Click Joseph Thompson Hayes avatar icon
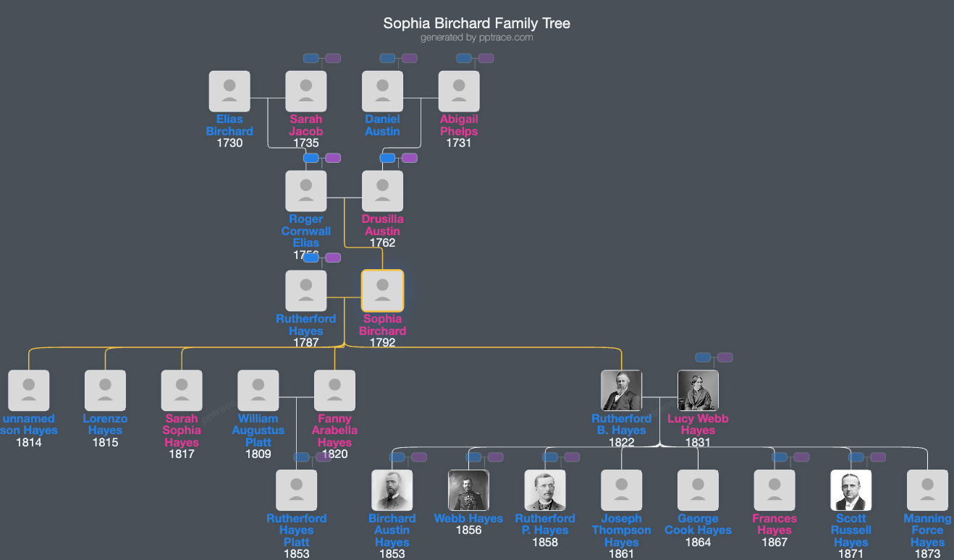Image resolution: width=954 pixels, height=560 pixels. point(621,490)
